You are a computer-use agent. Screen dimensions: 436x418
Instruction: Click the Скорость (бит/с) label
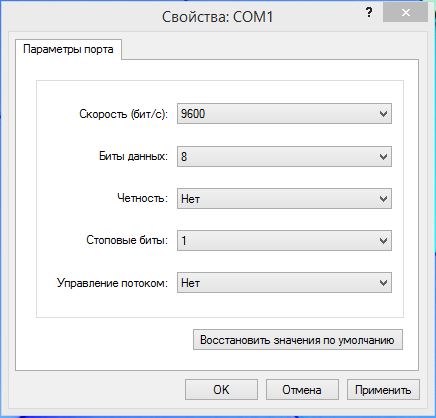pos(123,114)
